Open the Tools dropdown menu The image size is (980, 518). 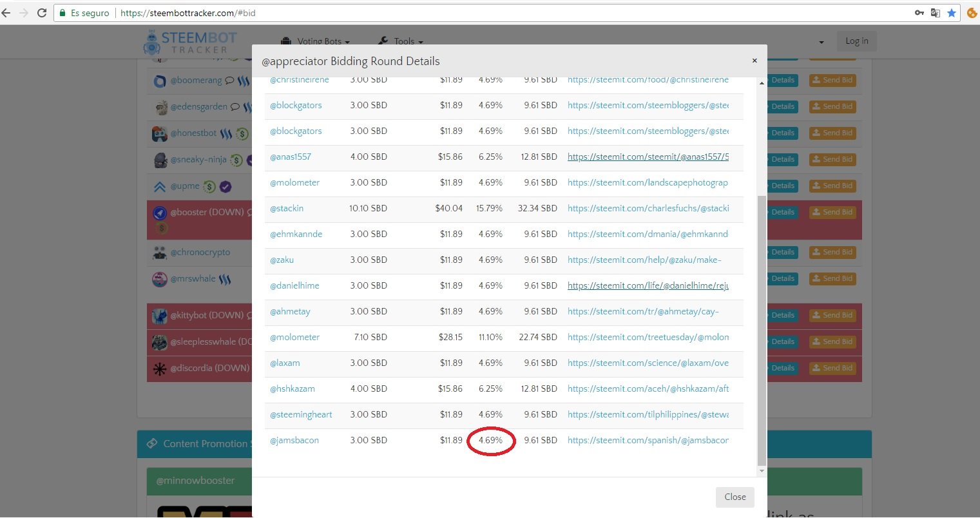(401, 41)
